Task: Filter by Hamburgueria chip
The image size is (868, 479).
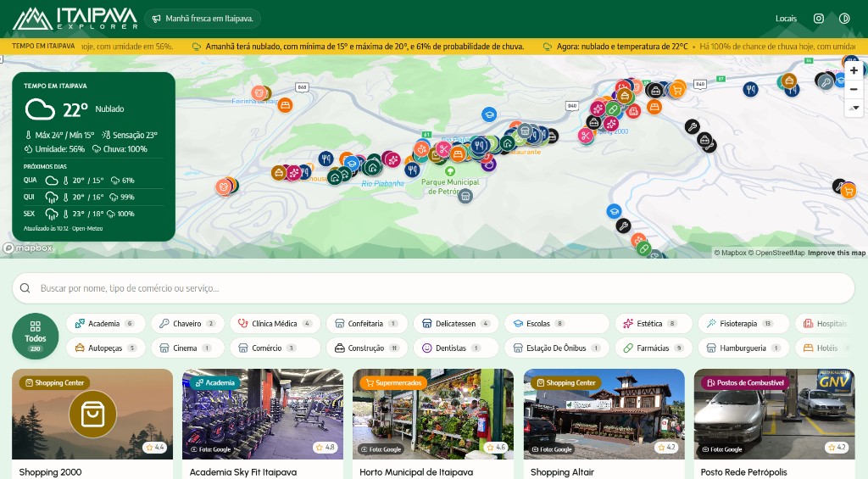Action: (743, 348)
